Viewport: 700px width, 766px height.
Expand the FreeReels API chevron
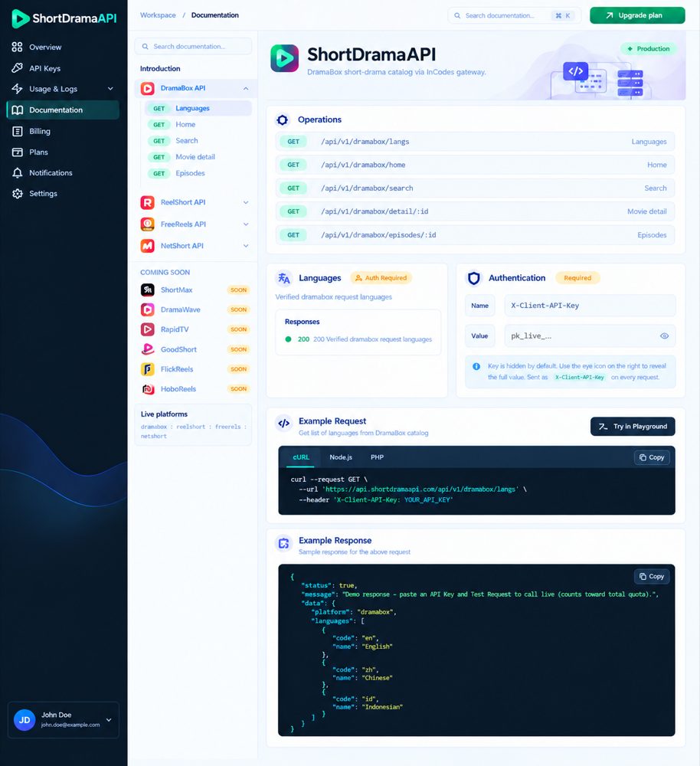click(246, 224)
